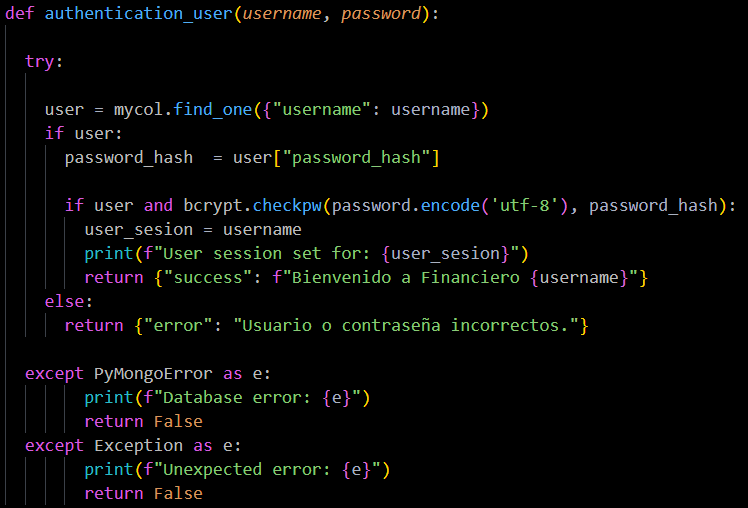The image size is (748, 508).
Task: Click the password parameter in definition
Action: click(381, 13)
